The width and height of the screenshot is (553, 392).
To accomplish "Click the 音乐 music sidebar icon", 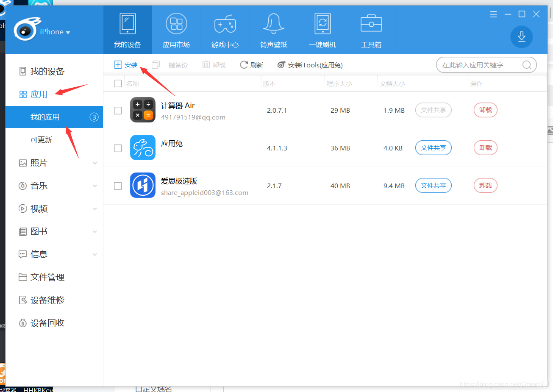I will [x=23, y=186].
